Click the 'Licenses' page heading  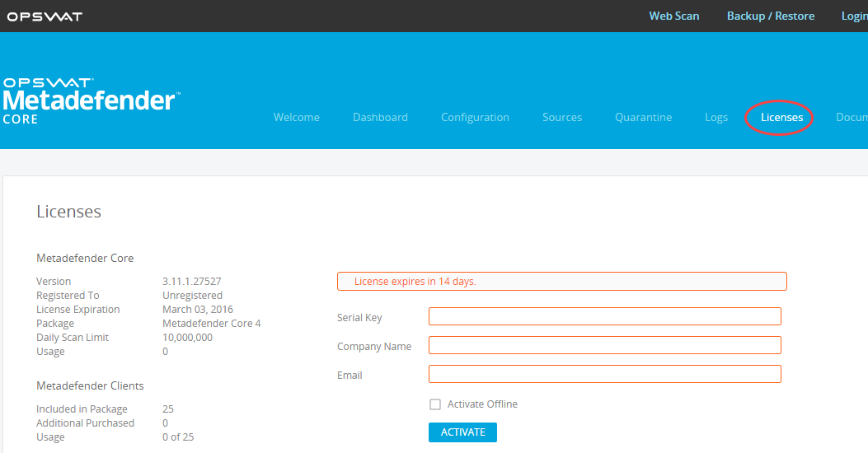pos(68,212)
